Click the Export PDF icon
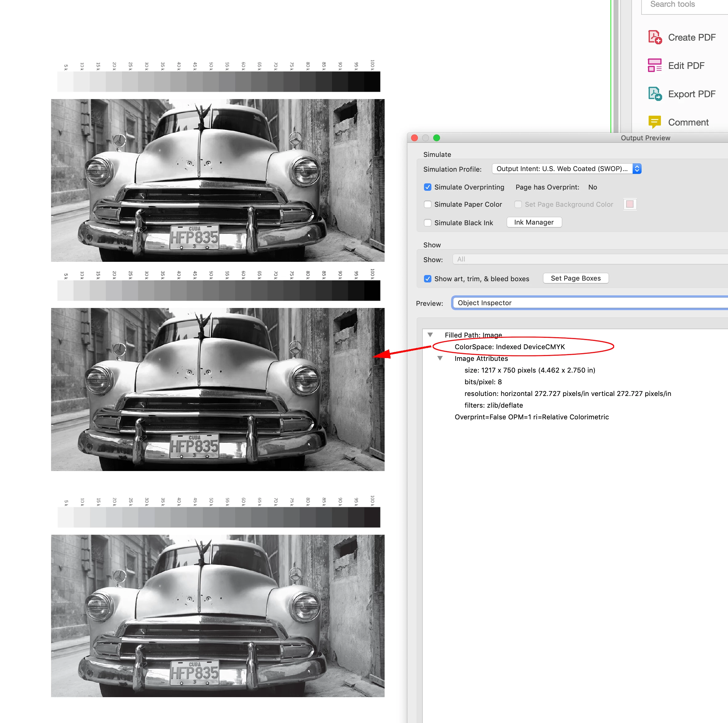Viewport: 728px width, 723px height. pyautogui.click(x=654, y=94)
